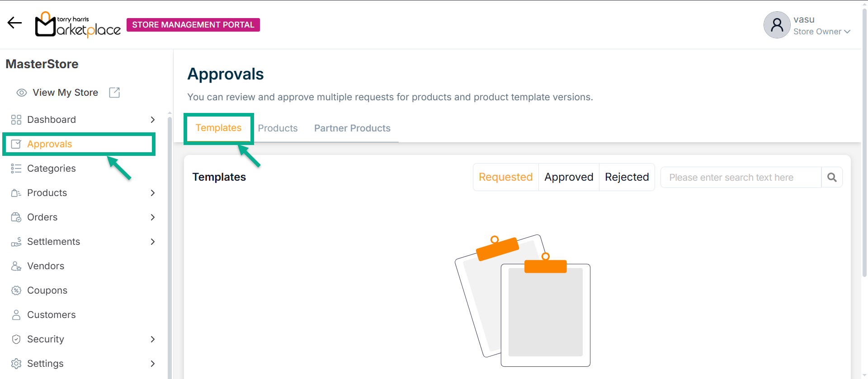Switch to the Partner Products tab
The width and height of the screenshot is (868, 379).
(352, 128)
